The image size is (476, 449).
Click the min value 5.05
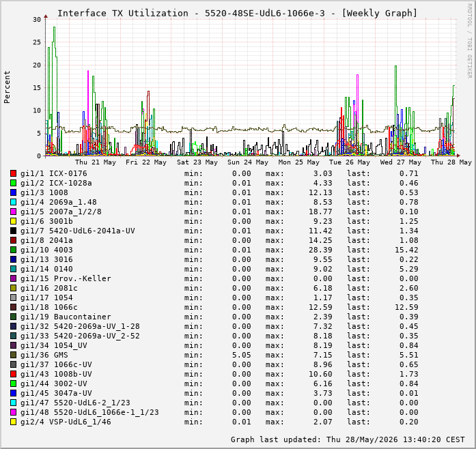click(x=242, y=355)
